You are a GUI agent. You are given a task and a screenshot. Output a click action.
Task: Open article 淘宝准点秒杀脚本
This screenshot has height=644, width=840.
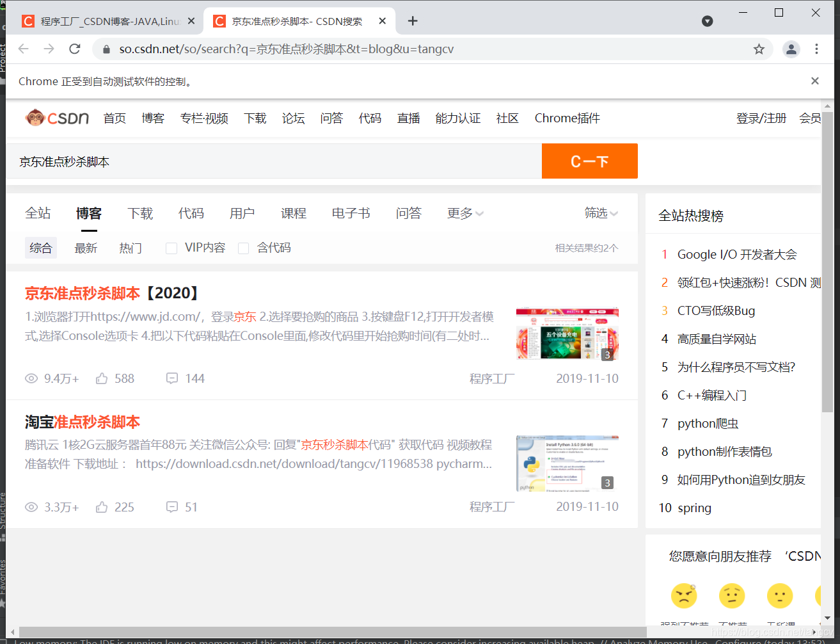tap(83, 422)
